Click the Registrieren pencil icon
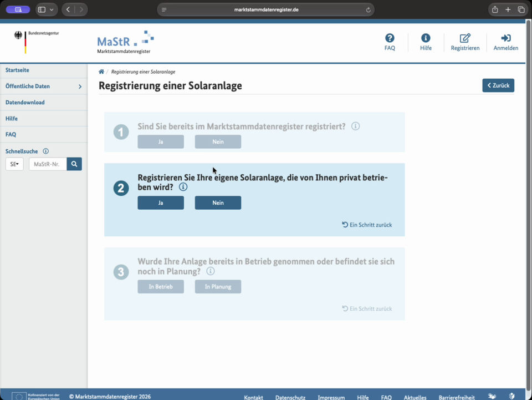This screenshot has width=532, height=400. tap(465, 38)
